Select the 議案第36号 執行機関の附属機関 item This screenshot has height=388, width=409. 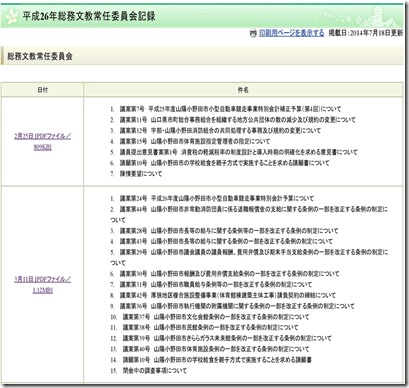pyautogui.click(x=237, y=306)
